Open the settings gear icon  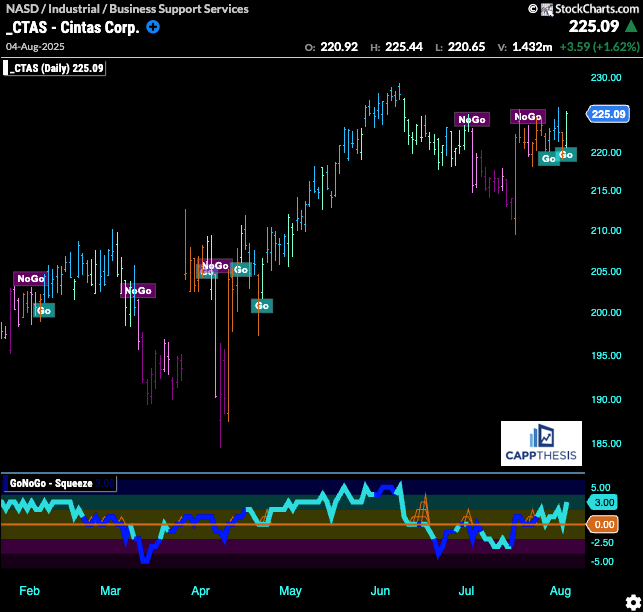coord(633,603)
